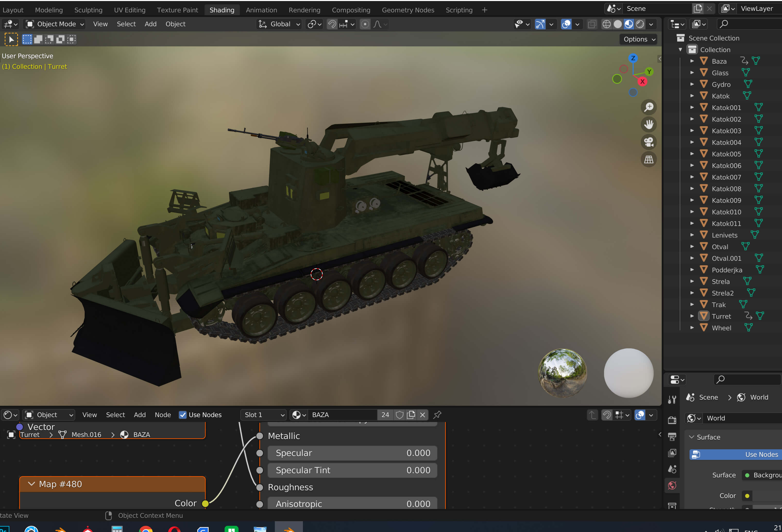Open the Tool properties tab icon
The height and width of the screenshot is (532, 782).
[672, 399]
